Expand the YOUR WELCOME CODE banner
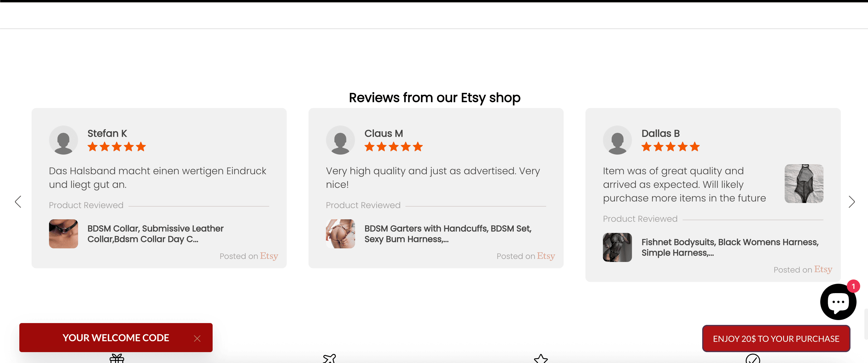Viewport: 868px width, 363px height. tap(116, 338)
